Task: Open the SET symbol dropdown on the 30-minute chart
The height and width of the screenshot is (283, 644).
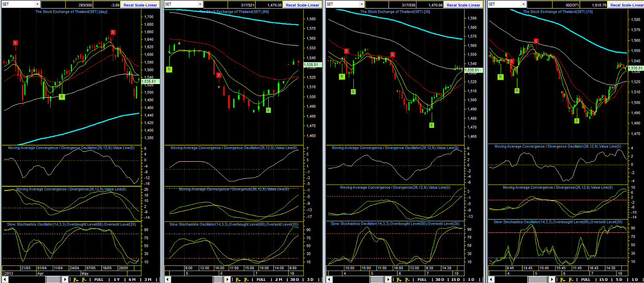Action: [x=361, y=5]
